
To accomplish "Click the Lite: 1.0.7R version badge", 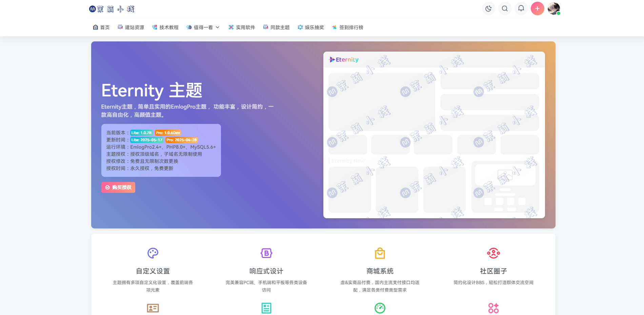I will [x=141, y=133].
